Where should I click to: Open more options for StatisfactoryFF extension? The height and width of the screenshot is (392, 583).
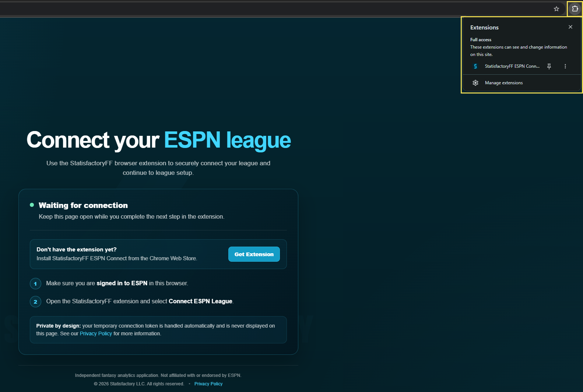[565, 66]
